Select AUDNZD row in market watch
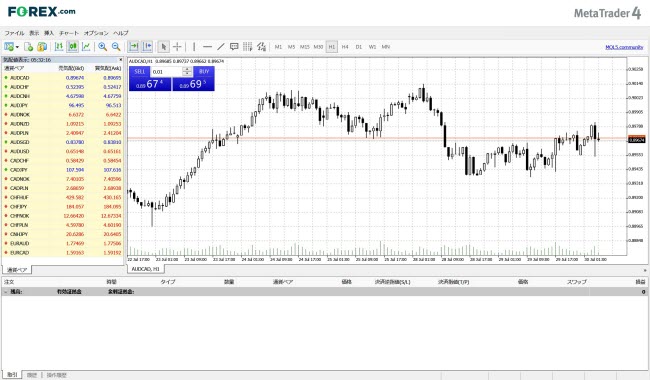 (63, 124)
